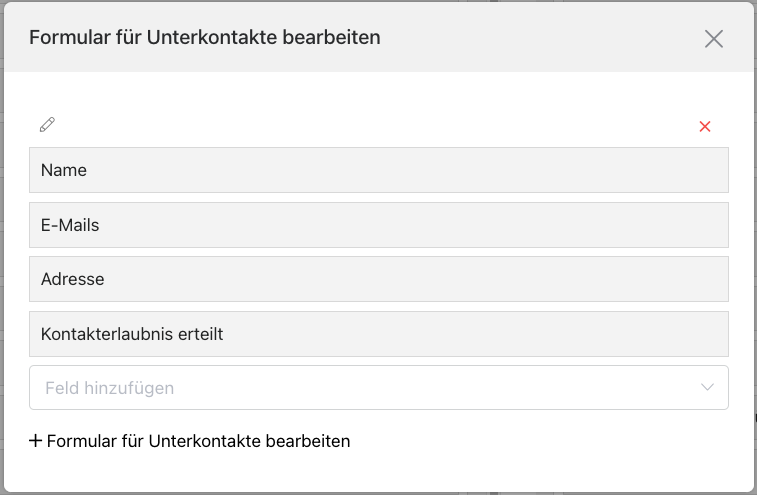Click the Feld hinzufügen placeholder text
This screenshot has width=757, height=495.
(110, 388)
